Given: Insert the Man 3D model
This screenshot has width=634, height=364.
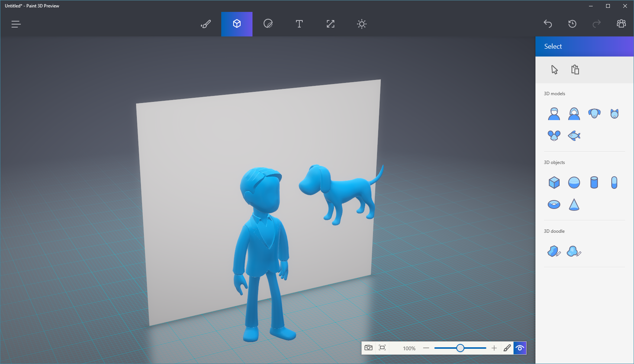Looking at the screenshot, I should [x=554, y=113].
